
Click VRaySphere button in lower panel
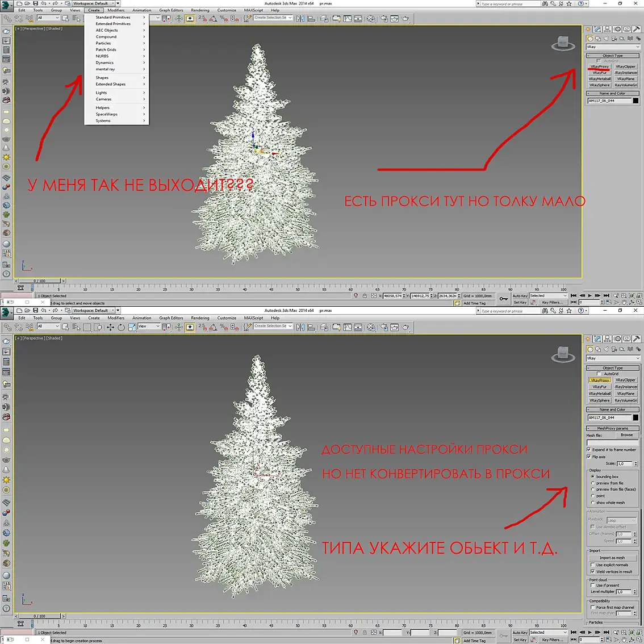[x=600, y=400]
